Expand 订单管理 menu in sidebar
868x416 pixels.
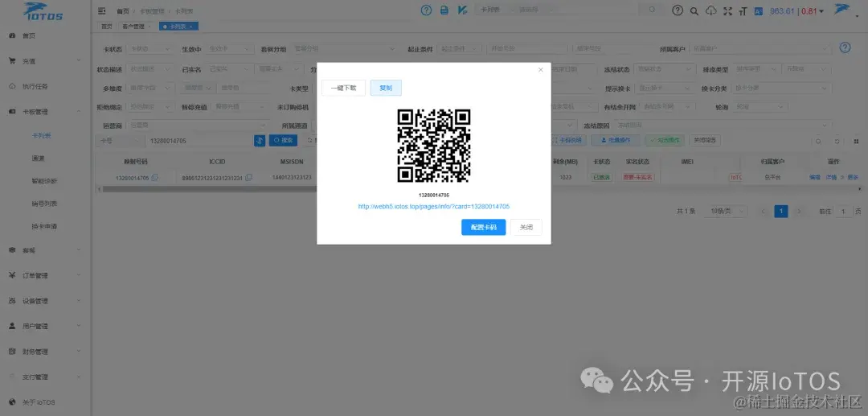pos(45,276)
